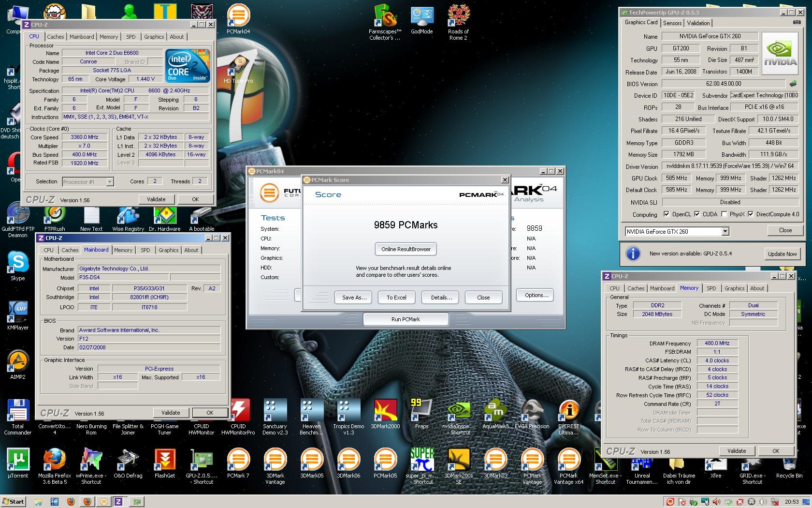The height and width of the screenshot is (508, 812).
Task: Click the Core Speed 3360.0 MHz field
Action: point(85,137)
